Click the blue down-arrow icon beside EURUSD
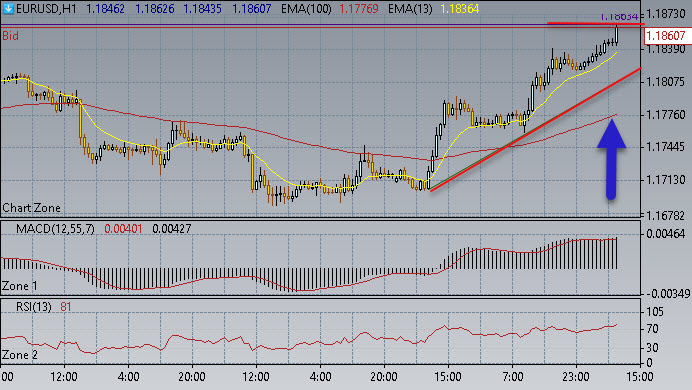The height and width of the screenshot is (390, 692). point(8,8)
